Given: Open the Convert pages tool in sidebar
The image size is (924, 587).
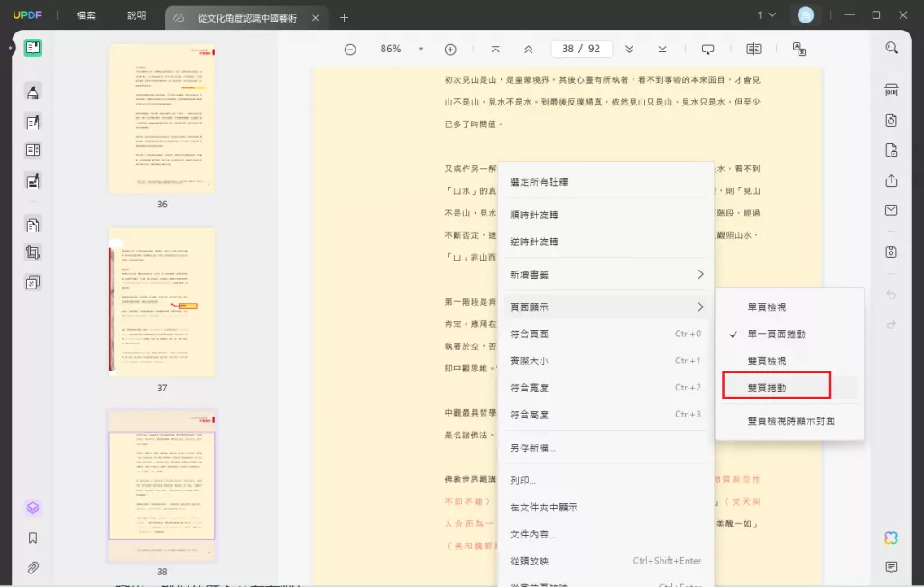Looking at the screenshot, I should [33, 225].
